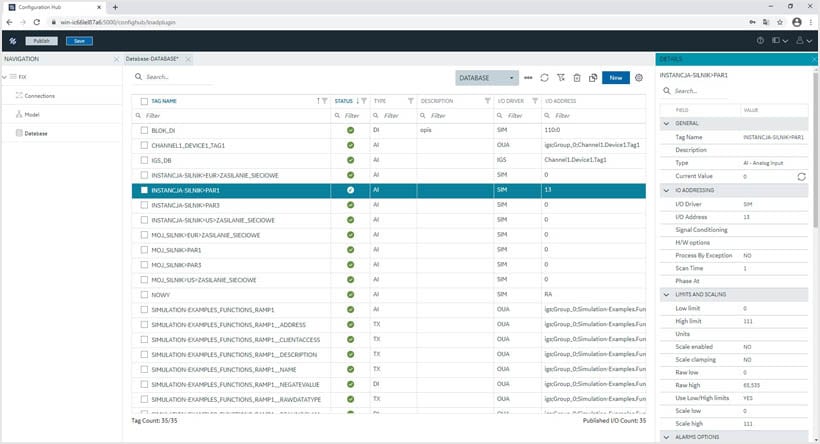
Task: Delete selected tag with trash icon
Action: [x=577, y=78]
